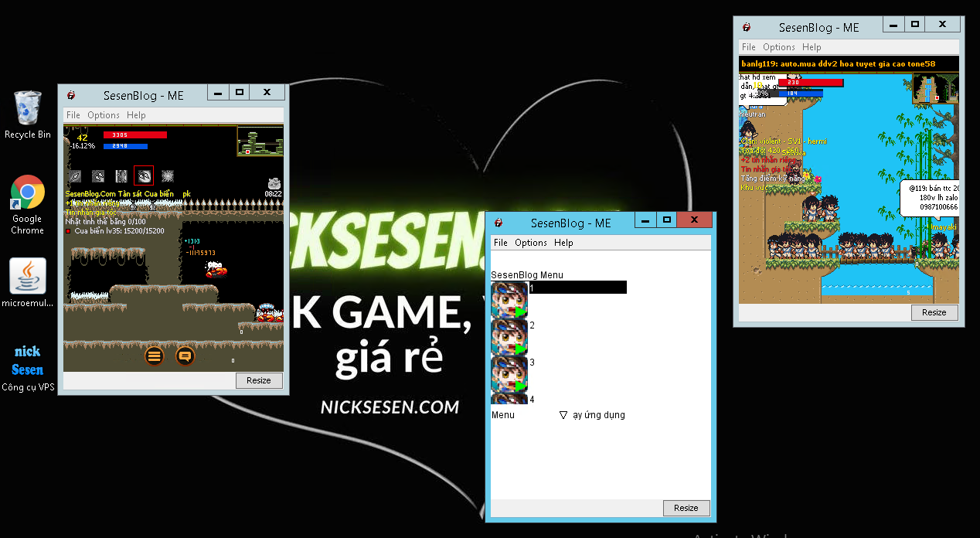Select the red-highlighted skill icon in the cave game

[144, 175]
